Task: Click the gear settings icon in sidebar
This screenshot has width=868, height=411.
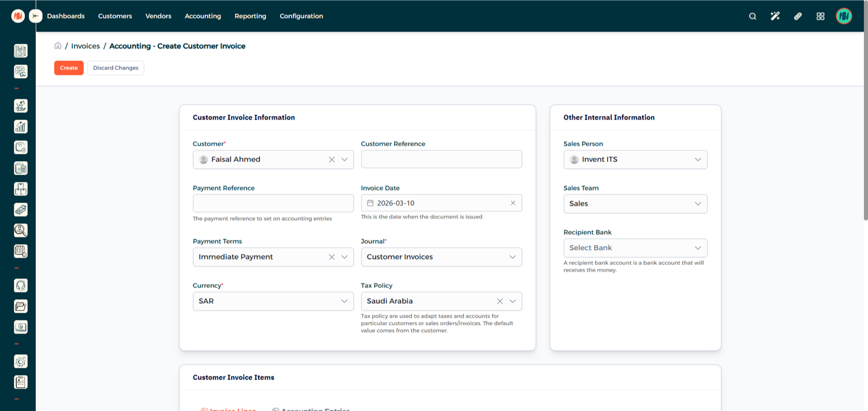Action: click(x=21, y=361)
